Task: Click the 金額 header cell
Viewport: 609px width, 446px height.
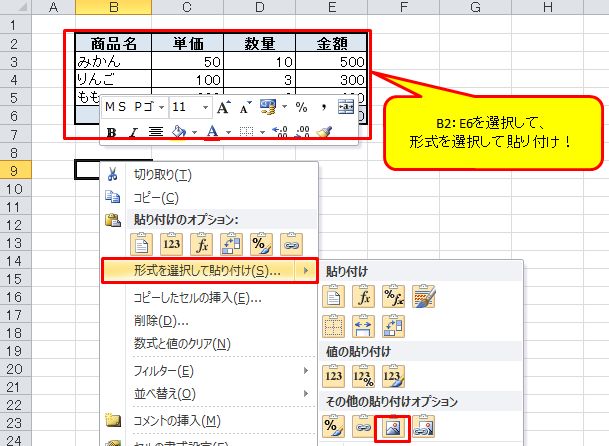Action: pyautogui.click(x=331, y=43)
